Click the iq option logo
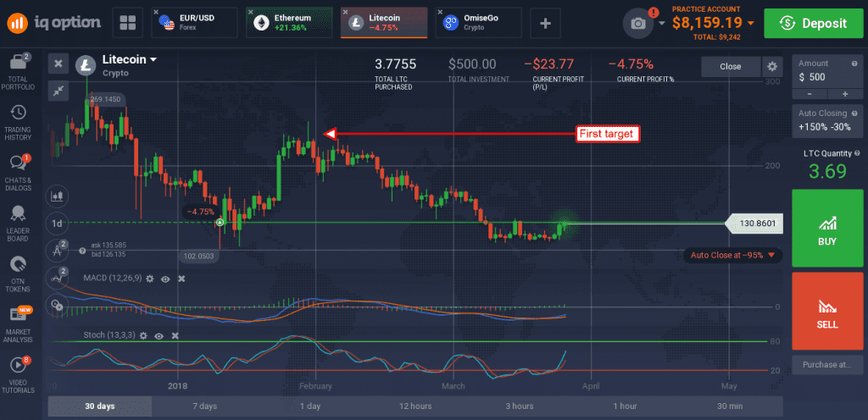This screenshot has height=420, width=868. click(x=53, y=23)
